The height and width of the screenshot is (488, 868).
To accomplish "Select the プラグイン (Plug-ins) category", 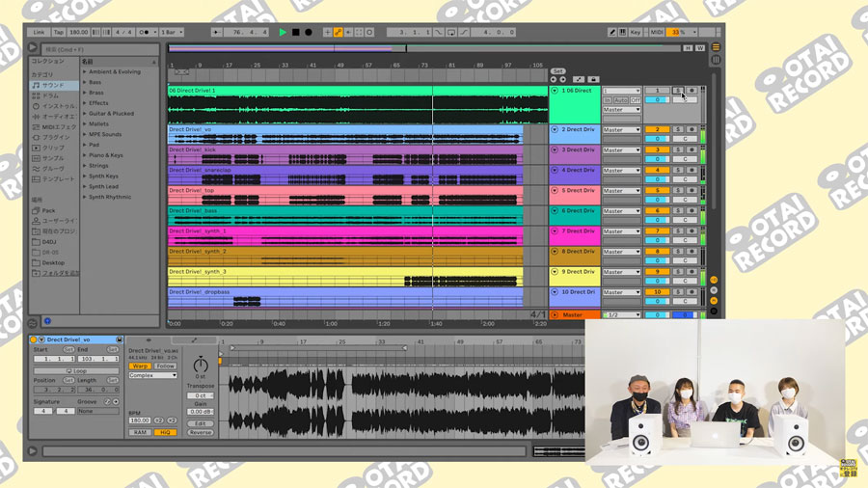I will click(56, 137).
